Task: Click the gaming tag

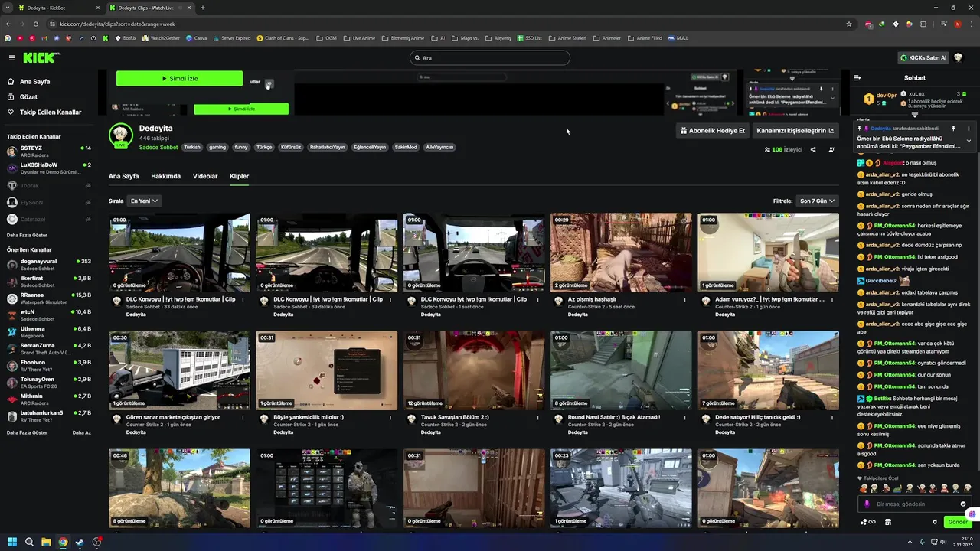Action: click(x=217, y=147)
